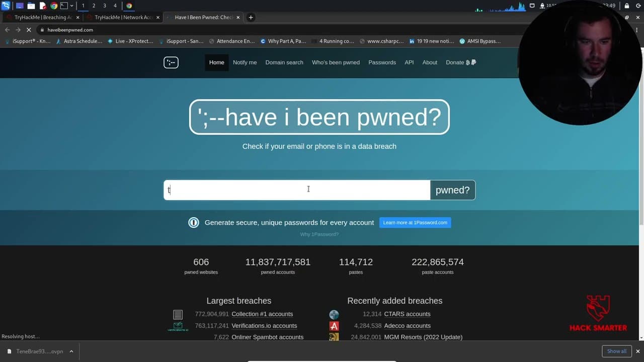Open the Notify me page
Screen dimensions: 644x362
tap(245, 62)
